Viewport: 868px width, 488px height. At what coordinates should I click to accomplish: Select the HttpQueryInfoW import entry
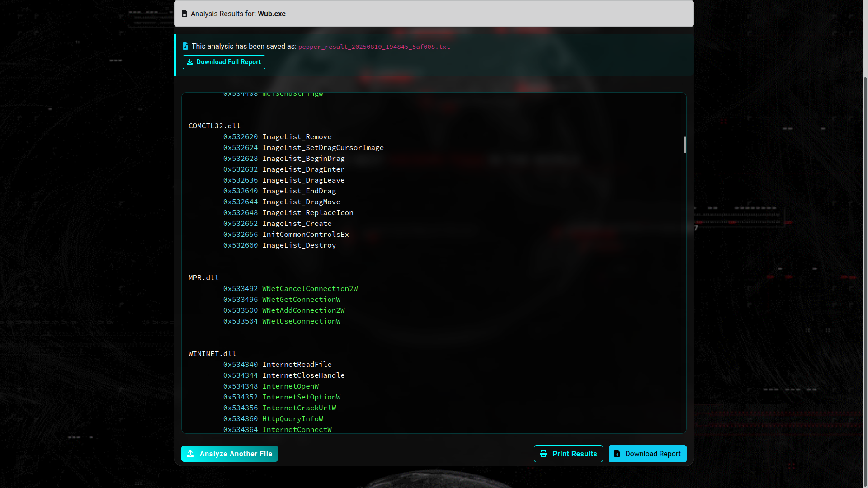[x=292, y=418]
